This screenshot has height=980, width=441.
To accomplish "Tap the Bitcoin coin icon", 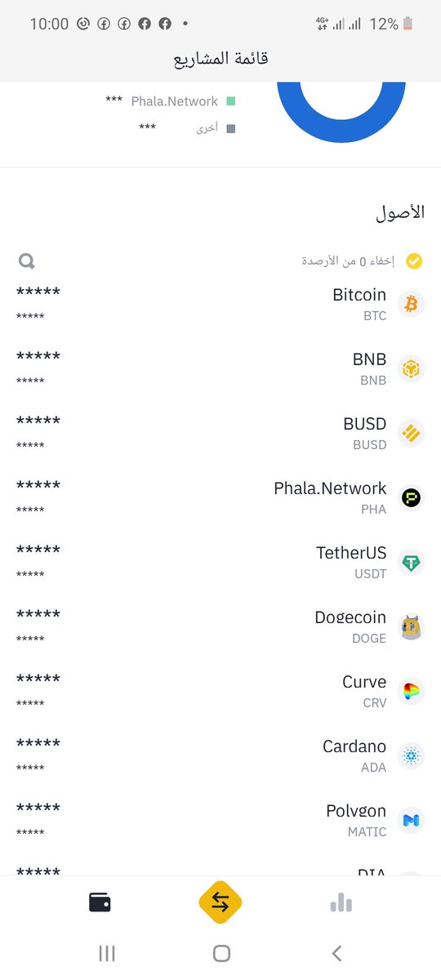I will (x=411, y=305).
